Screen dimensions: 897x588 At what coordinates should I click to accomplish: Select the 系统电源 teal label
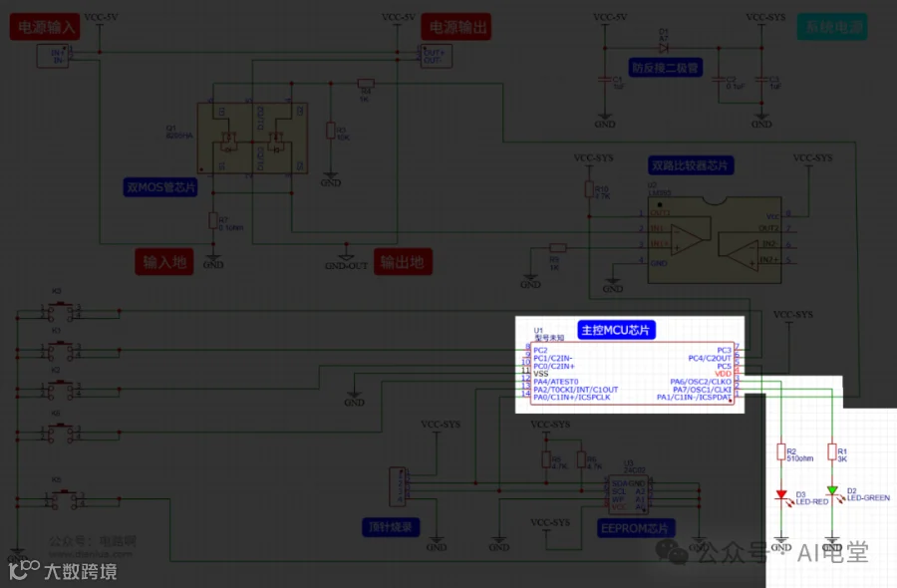[832, 27]
